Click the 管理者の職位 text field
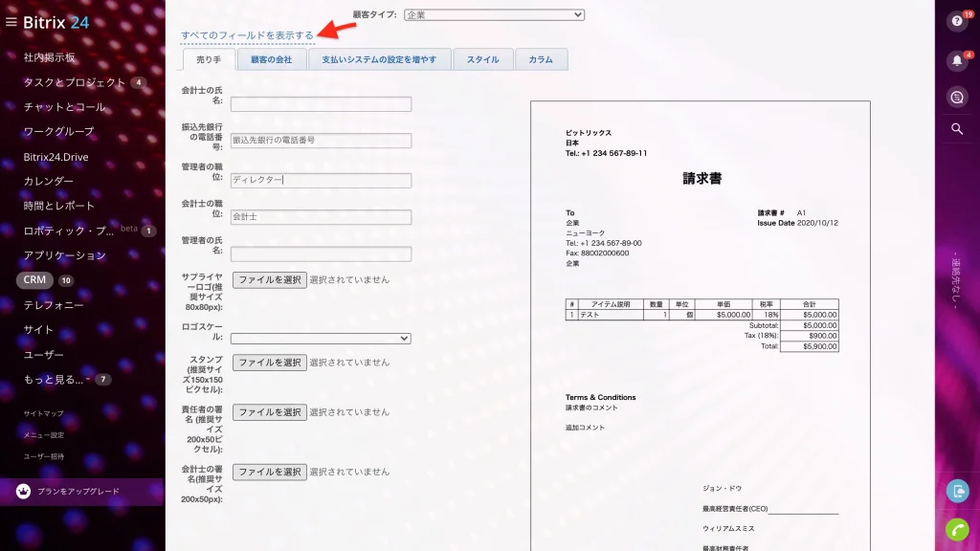Screen dimensions: 980x551 tap(321, 180)
